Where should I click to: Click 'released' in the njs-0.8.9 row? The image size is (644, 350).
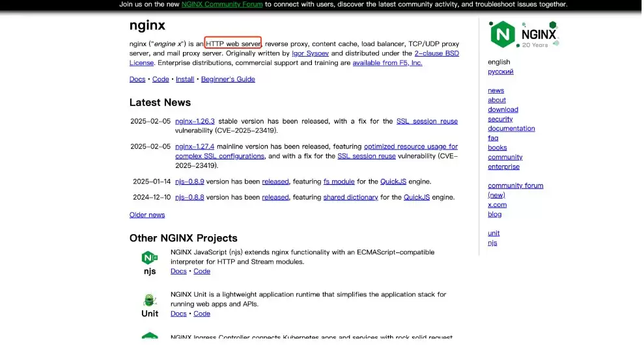pos(275,182)
